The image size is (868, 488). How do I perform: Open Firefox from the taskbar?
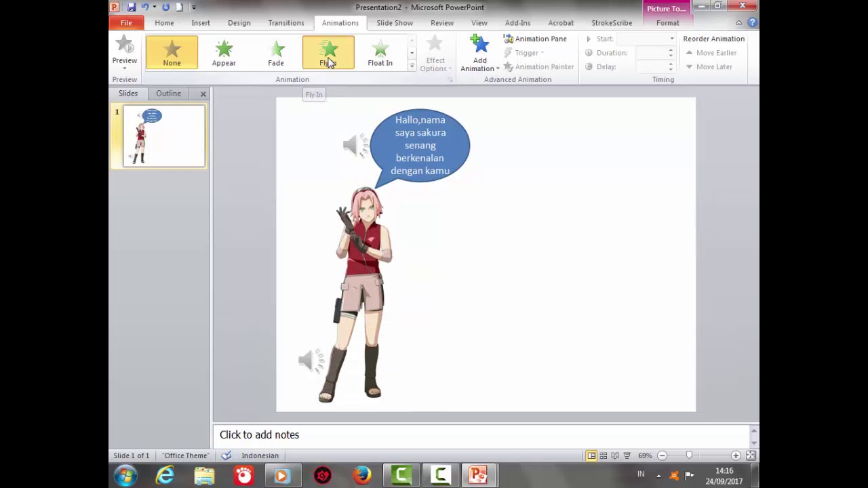362,476
